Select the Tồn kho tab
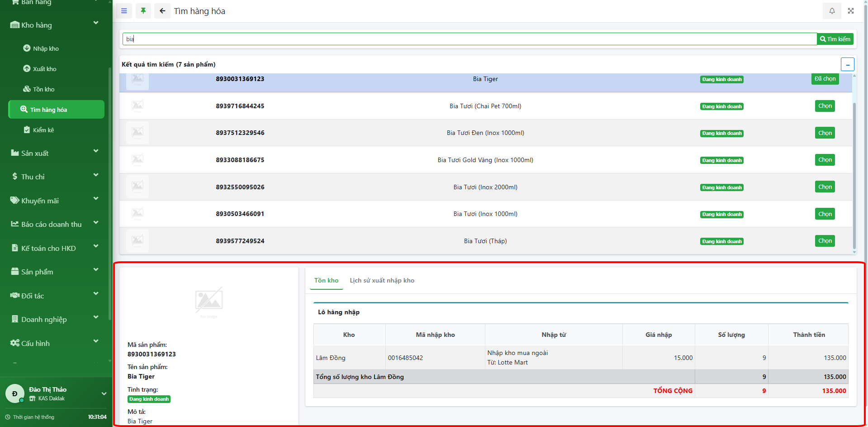 (326, 280)
